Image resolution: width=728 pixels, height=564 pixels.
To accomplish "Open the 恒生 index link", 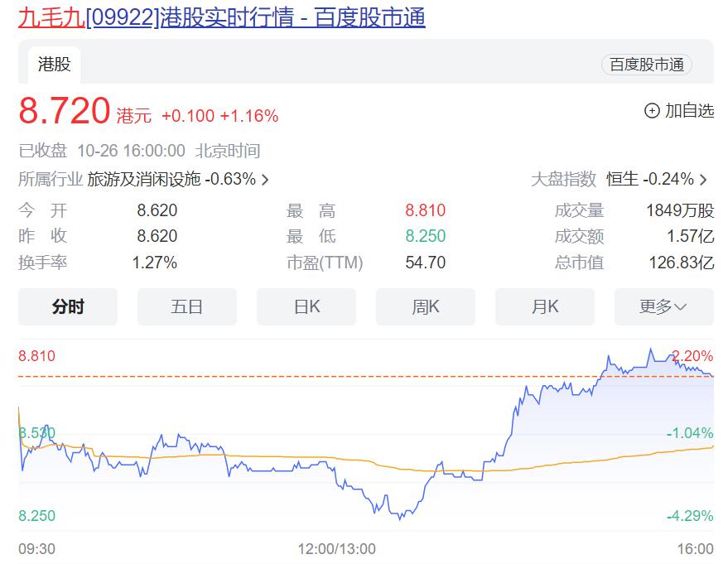I will coord(622,179).
